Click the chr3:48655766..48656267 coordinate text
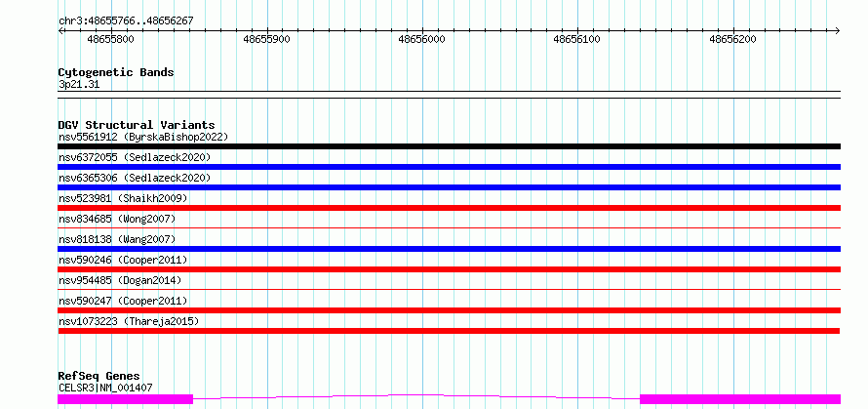The width and height of the screenshot is (868, 409). pyautogui.click(x=126, y=21)
